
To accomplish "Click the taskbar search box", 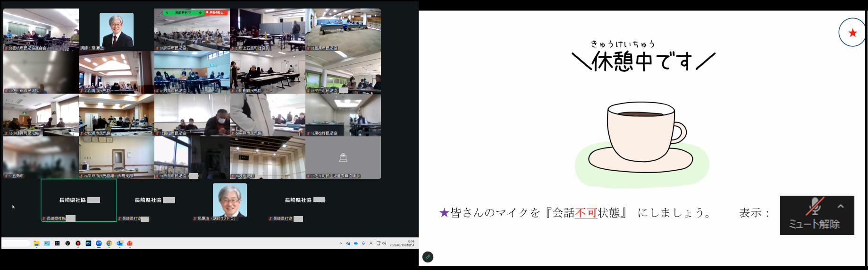I will coord(17,244).
